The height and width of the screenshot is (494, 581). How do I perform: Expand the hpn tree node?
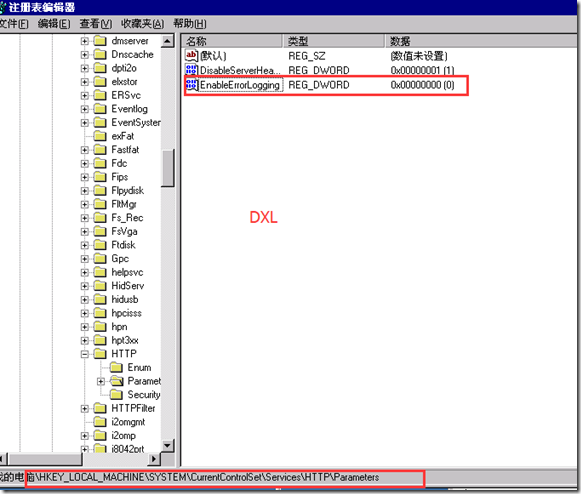85,327
